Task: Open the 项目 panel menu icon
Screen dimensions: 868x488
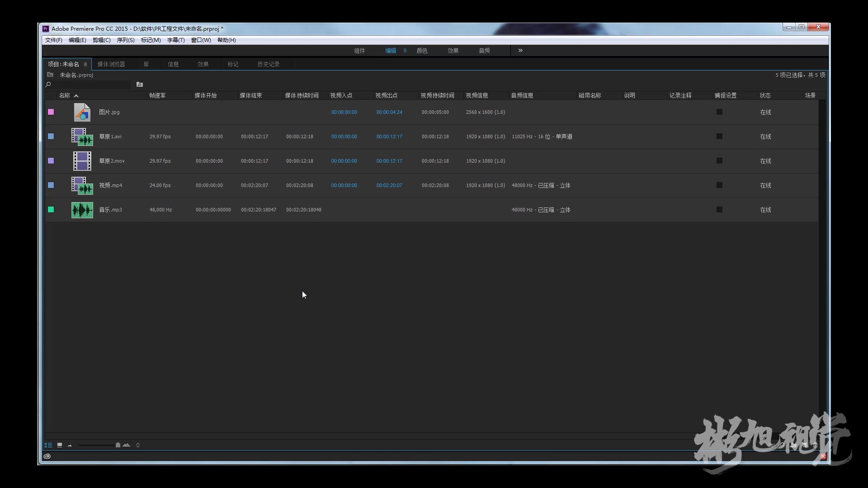Action: pyautogui.click(x=85, y=64)
